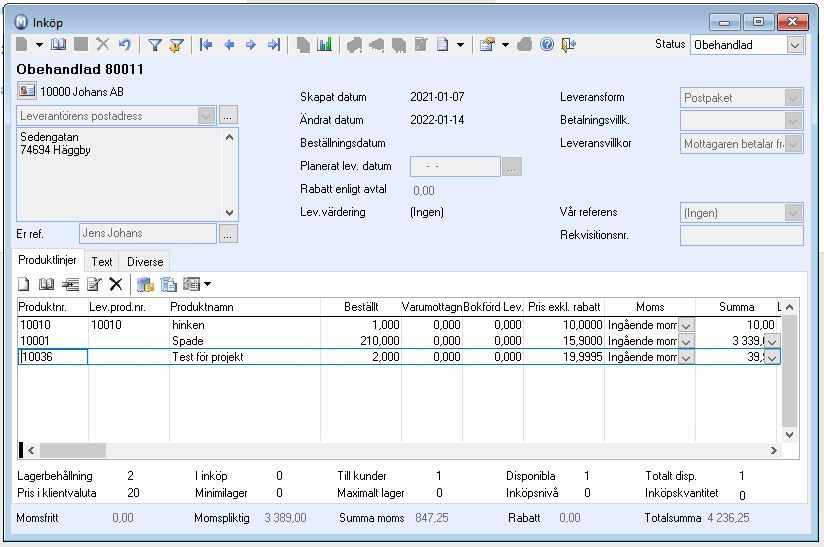Click the supplier contact card icon
Image resolution: width=824 pixels, height=547 pixels.
point(27,91)
